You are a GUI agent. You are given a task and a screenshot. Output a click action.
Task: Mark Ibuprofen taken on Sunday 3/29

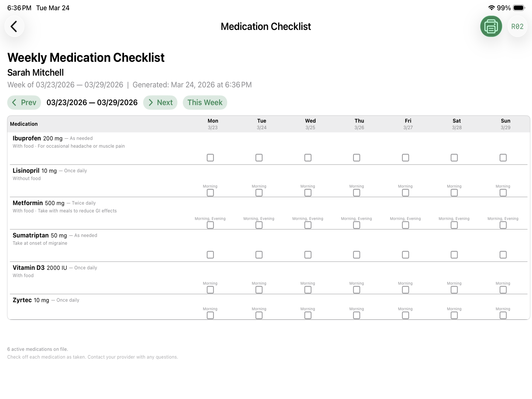(503, 157)
